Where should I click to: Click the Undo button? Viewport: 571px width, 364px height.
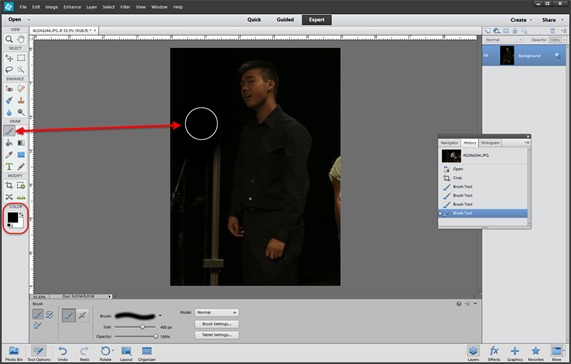[63, 353]
